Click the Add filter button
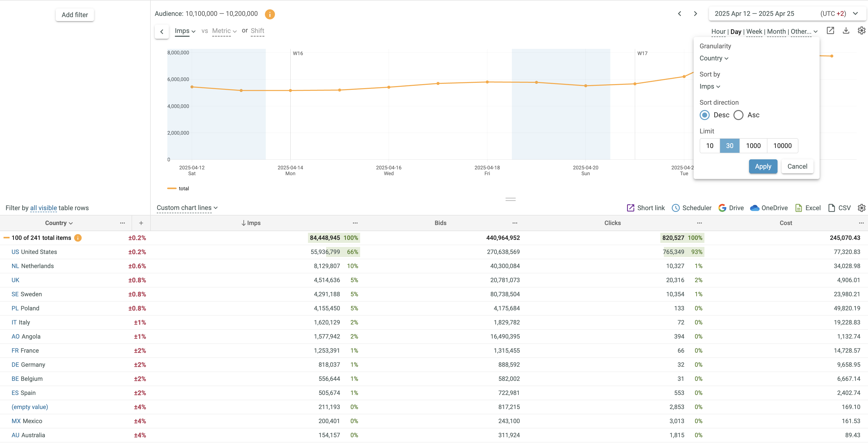 point(74,15)
